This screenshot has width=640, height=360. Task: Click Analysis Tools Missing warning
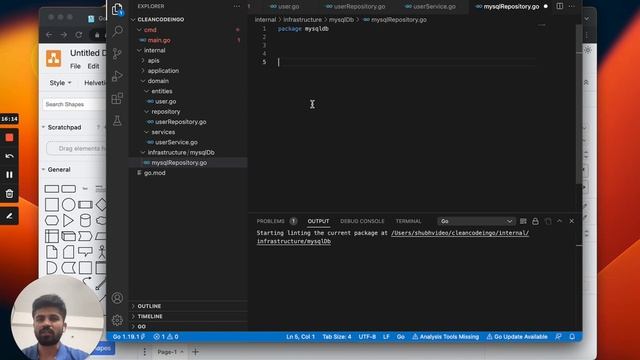445,337
